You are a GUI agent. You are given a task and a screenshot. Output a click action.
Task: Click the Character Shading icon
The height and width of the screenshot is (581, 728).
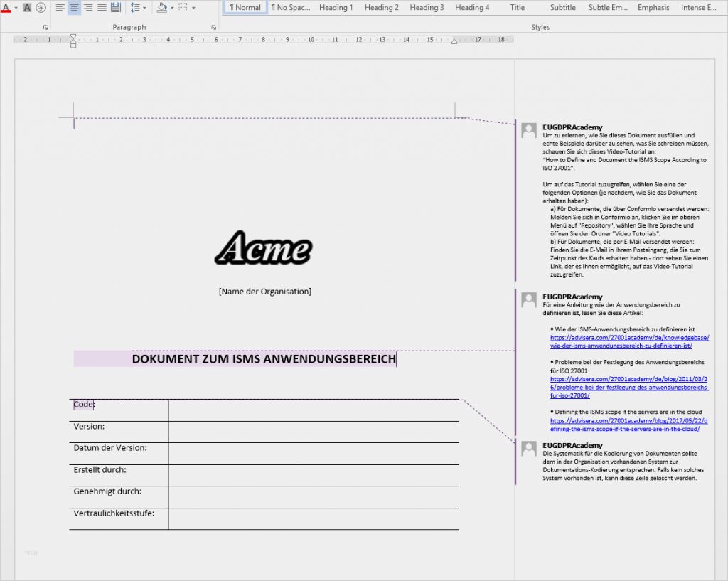[x=26, y=8]
